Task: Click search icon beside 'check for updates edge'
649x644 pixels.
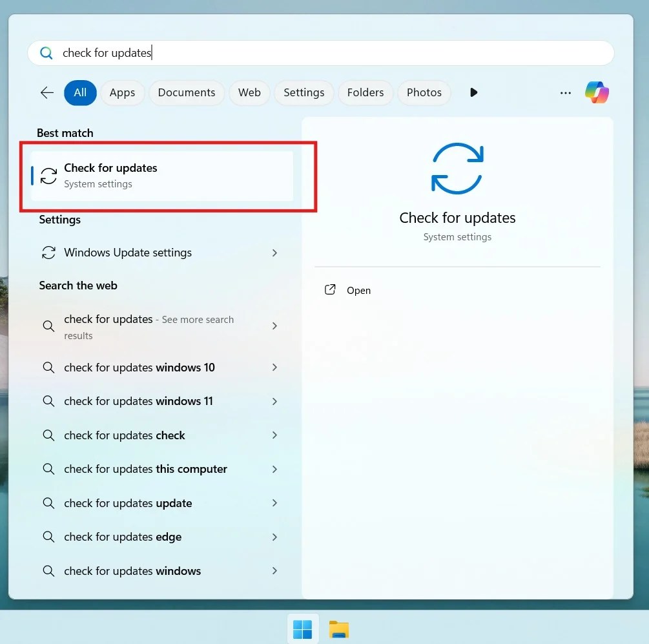Action: (x=48, y=537)
